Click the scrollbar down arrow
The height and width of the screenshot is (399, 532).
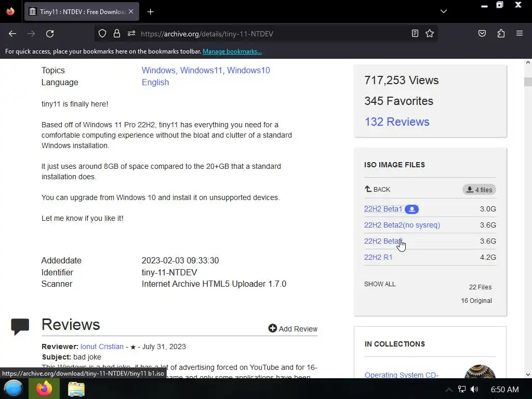(x=528, y=375)
